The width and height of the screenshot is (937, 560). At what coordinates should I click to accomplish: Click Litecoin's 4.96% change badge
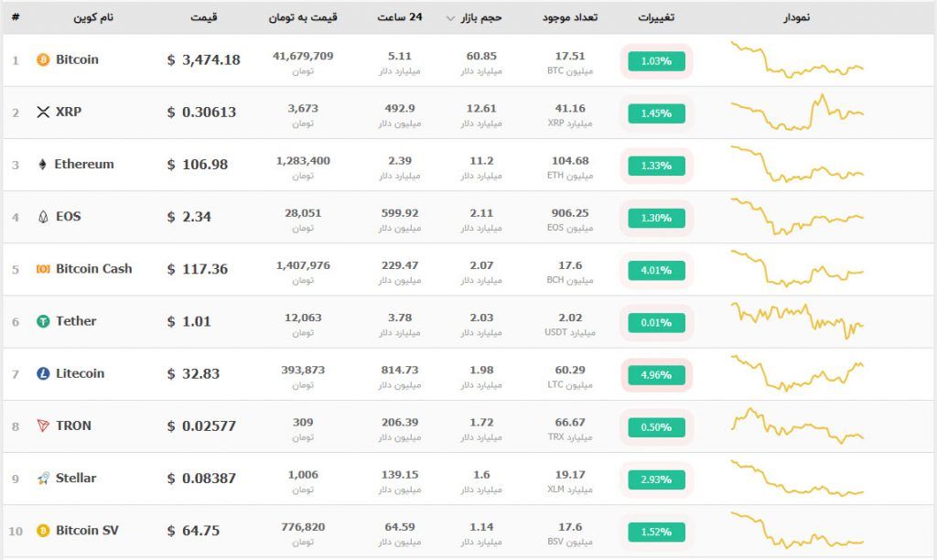[656, 374]
